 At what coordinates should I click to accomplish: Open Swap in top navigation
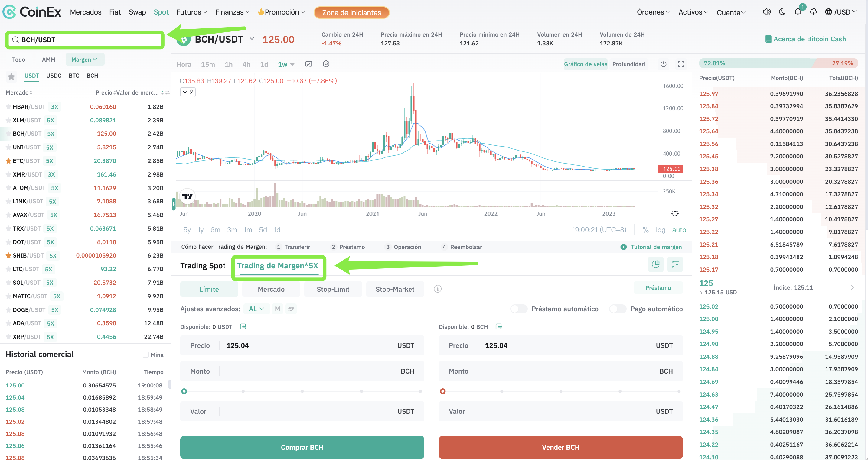tap(137, 12)
